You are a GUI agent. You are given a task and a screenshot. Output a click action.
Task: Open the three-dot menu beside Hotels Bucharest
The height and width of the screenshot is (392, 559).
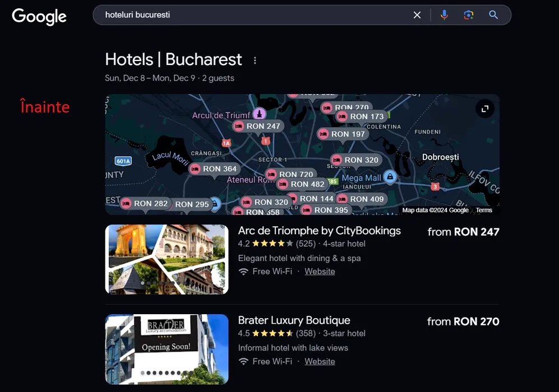coord(255,60)
